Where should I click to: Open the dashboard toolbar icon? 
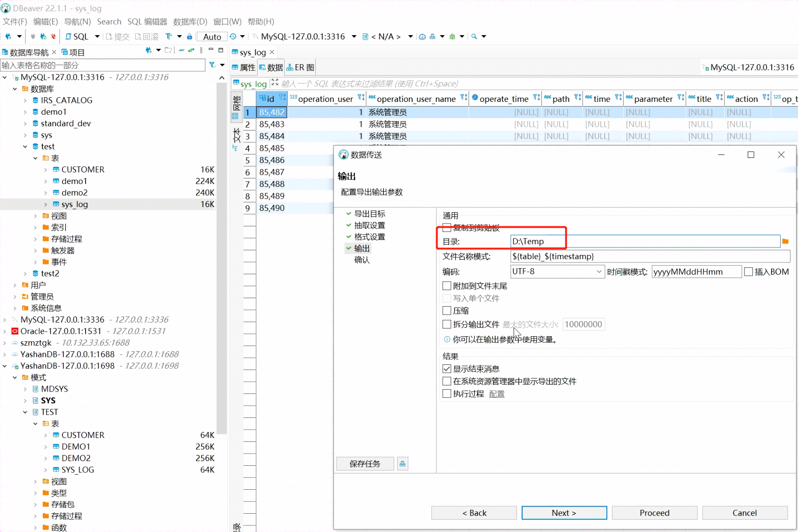coord(422,36)
